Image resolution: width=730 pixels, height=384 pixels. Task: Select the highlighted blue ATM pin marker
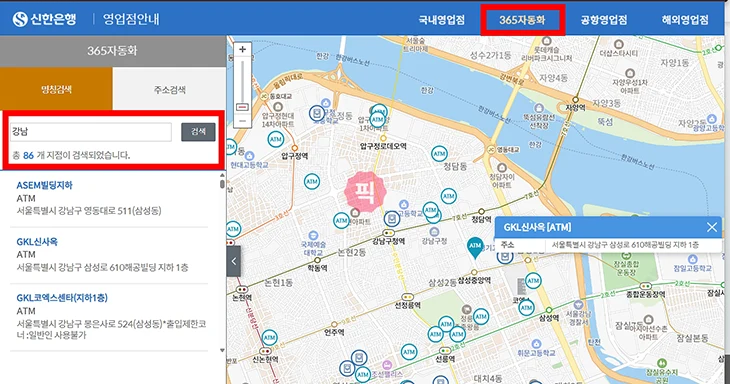(475, 248)
